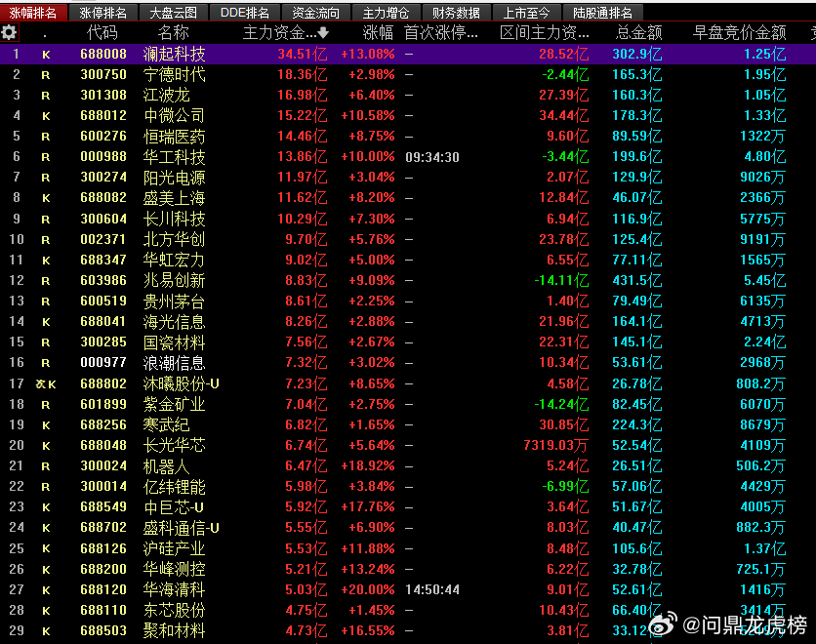This screenshot has width=816, height=644.
Task: Select stock name 亿纬锂能
Action: [x=175, y=487]
